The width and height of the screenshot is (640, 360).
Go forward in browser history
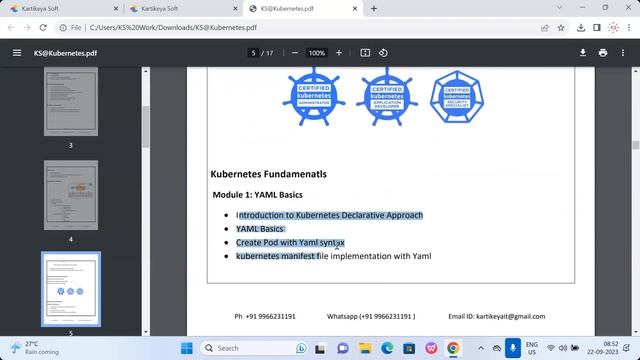27,28
